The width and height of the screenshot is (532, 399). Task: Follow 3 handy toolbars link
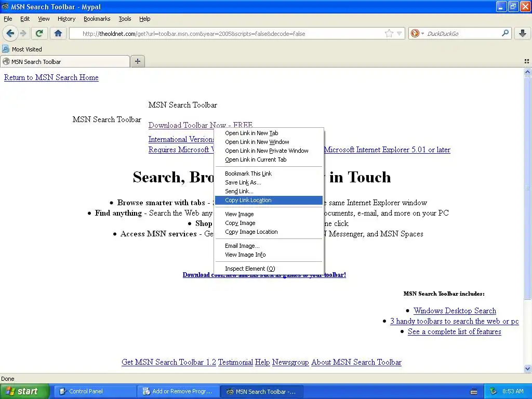[x=454, y=321]
